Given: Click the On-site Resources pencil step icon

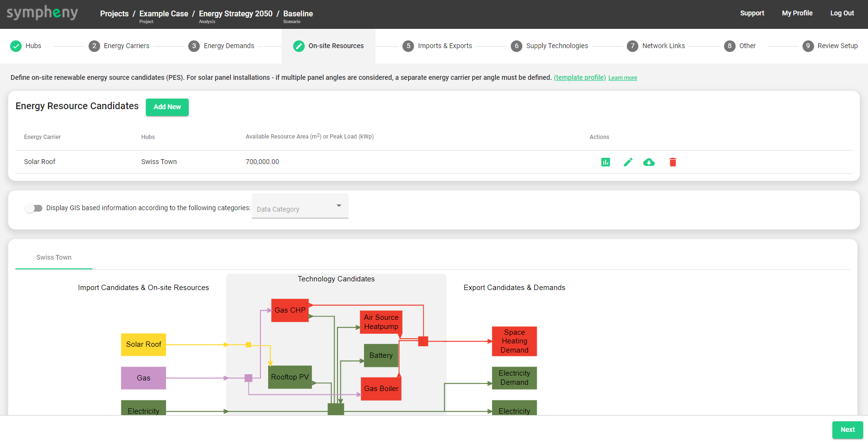Looking at the screenshot, I should pos(299,46).
